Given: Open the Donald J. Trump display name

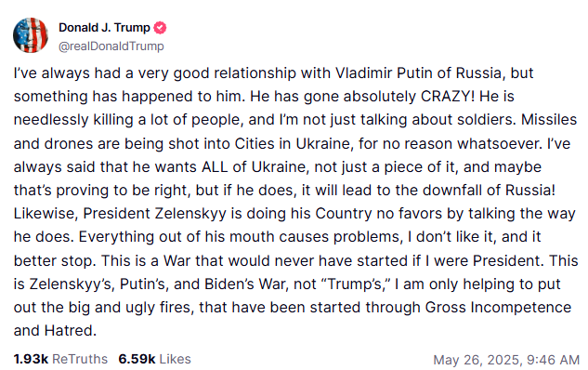Looking at the screenshot, I should pos(104,27).
